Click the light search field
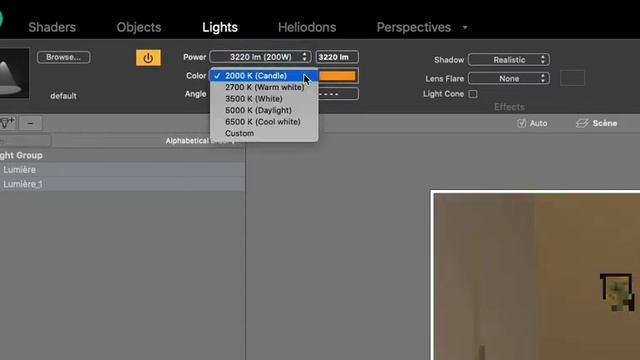The image size is (640, 360). tap(25, 141)
